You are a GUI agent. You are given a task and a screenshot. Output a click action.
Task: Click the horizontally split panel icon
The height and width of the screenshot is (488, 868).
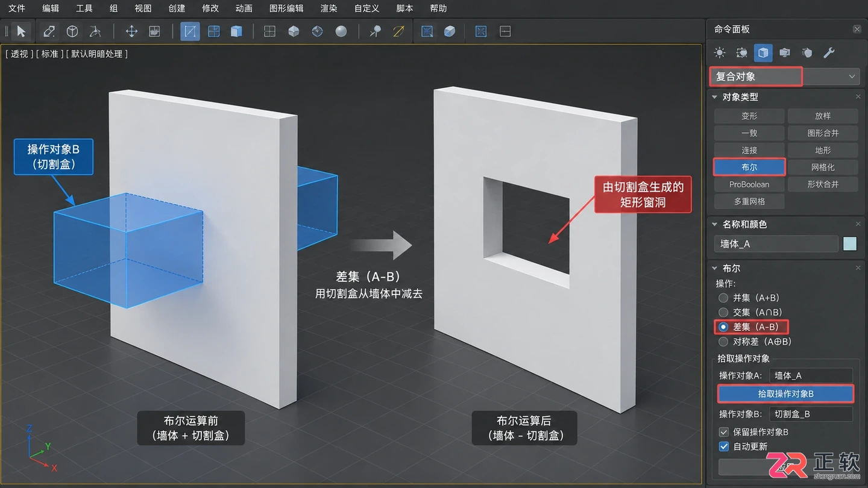coord(505,31)
